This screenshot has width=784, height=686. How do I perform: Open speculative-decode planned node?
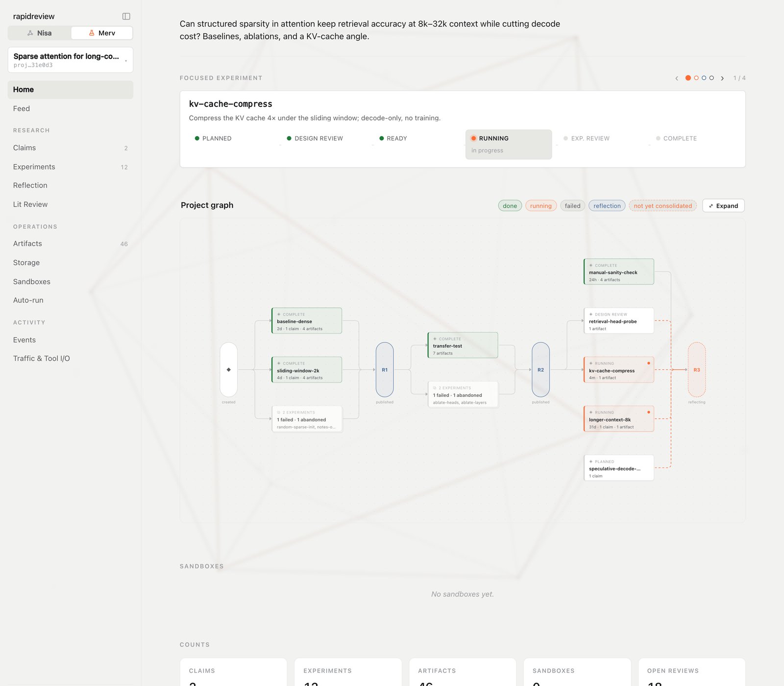coord(619,468)
